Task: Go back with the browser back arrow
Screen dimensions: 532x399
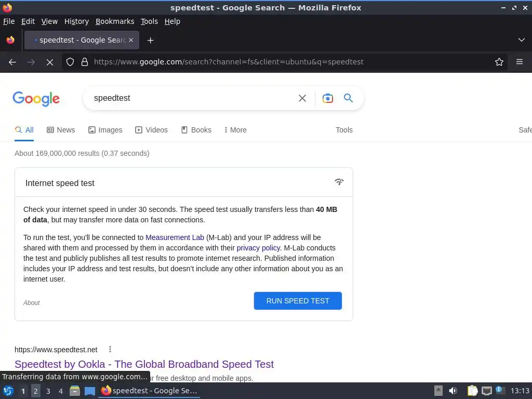Action: pyautogui.click(x=12, y=62)
